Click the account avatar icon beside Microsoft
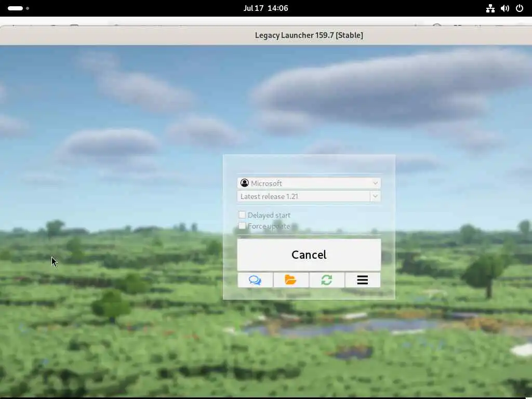532x399 pixels. coord(245,183)
